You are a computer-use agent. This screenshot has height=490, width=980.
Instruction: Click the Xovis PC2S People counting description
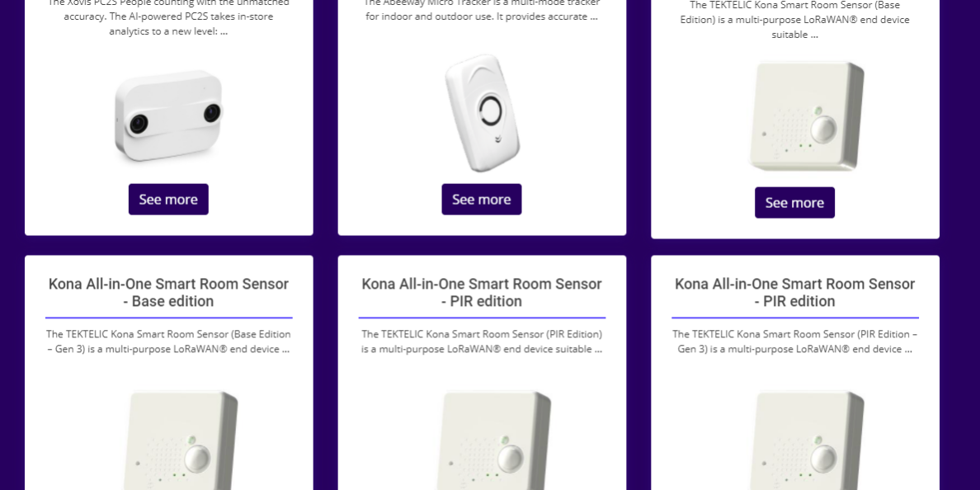pos(168,16)
